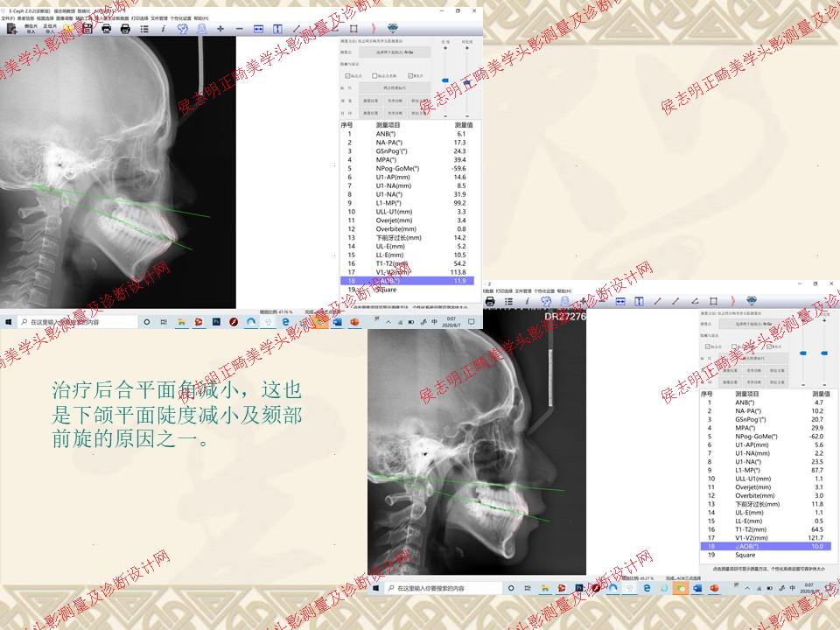Click 正位片导入 in the upper window toolbar
This screenshot has height=630, width=840.
click(50, 29)
